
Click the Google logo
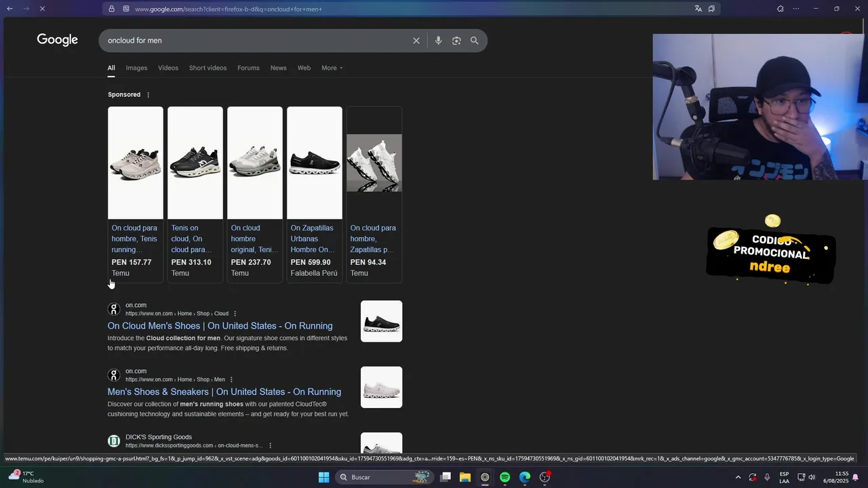(58, 40)
